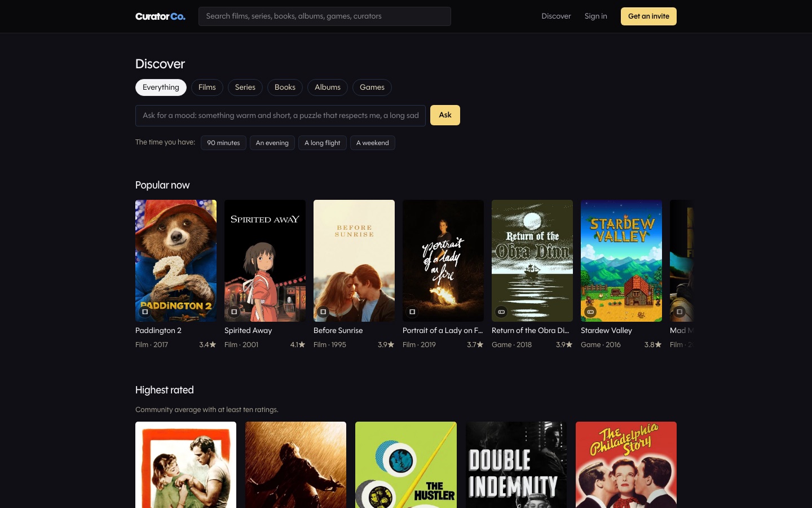Click the Spirited Away title text
Screen dimensions: 812x508
click(x=248, y=331)
